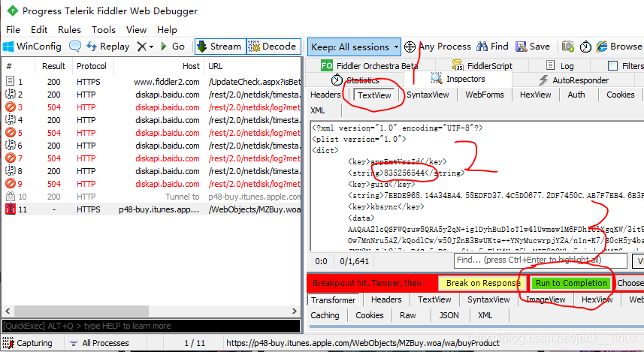Switch to Fiddler Orchestra Beta tab

coord(369,65)
